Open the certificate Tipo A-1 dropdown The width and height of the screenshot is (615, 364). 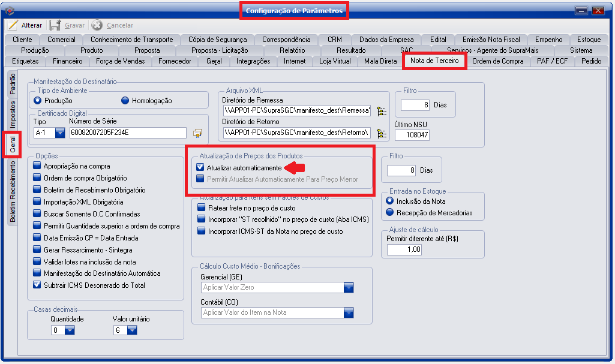(x=60, y=133)
